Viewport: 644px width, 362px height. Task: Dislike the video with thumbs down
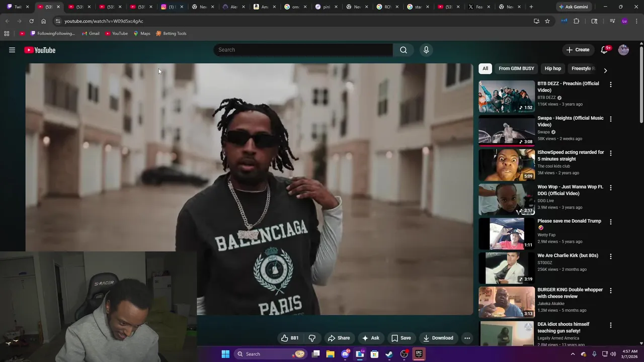coord(312,338)
